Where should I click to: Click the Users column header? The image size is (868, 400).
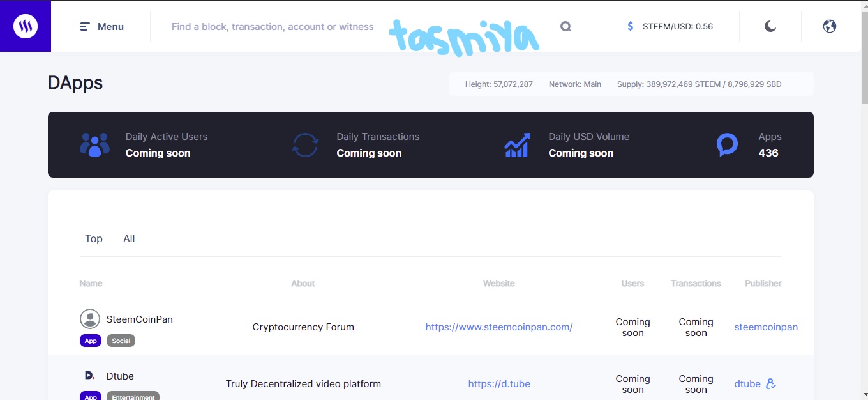pos(632,283)
